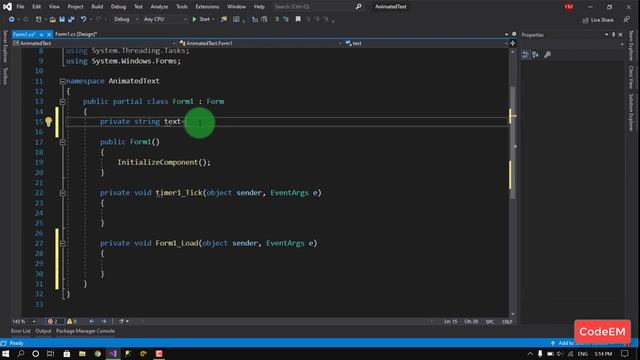Click the scroll-down arrow of the editor scrollbar

pyautogui.click(x=512, y=314)
